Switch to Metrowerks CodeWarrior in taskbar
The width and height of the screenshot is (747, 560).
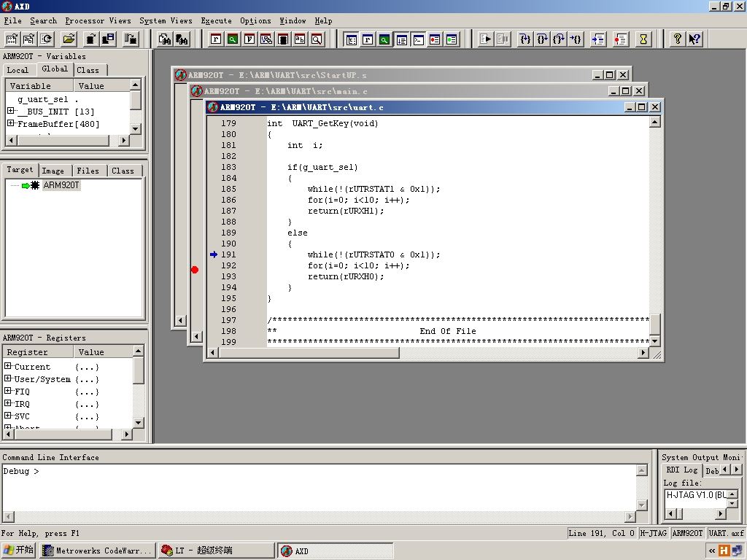[x=98, y=551]
